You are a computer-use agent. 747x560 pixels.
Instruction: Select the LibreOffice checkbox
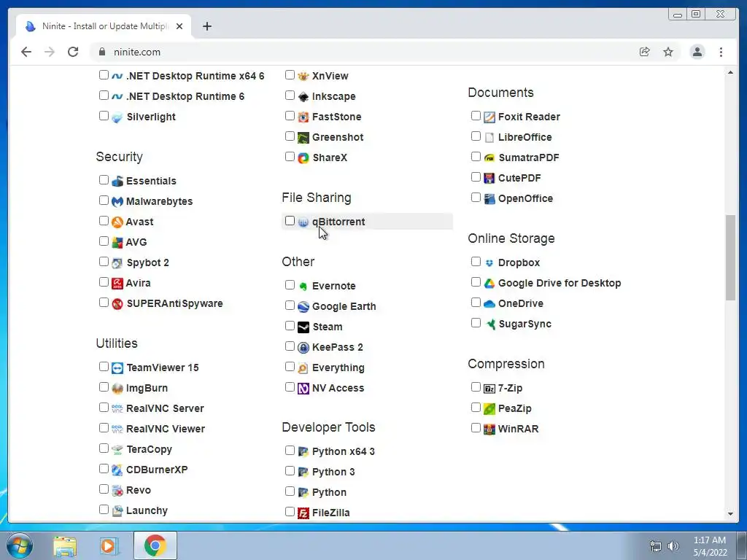(476, 136)
